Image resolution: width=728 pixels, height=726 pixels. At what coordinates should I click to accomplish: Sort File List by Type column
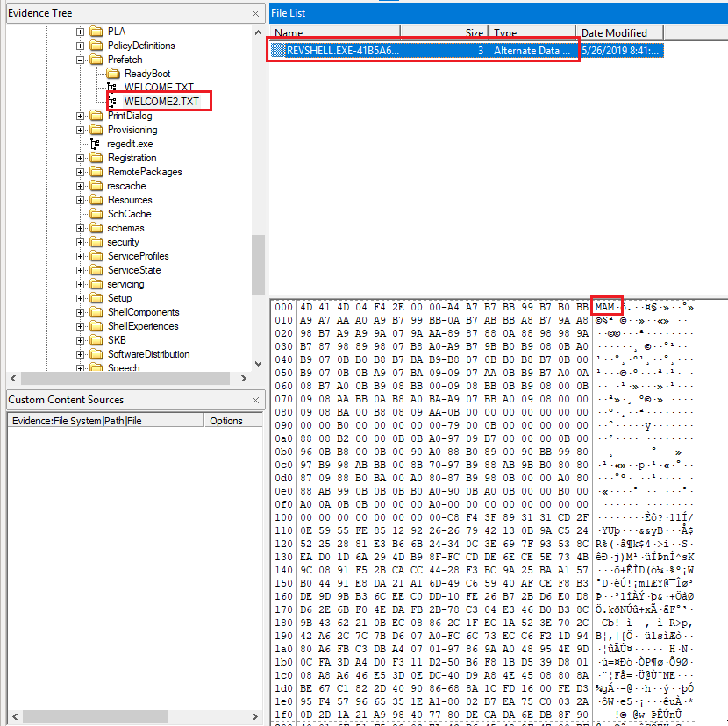coord(532,32)
